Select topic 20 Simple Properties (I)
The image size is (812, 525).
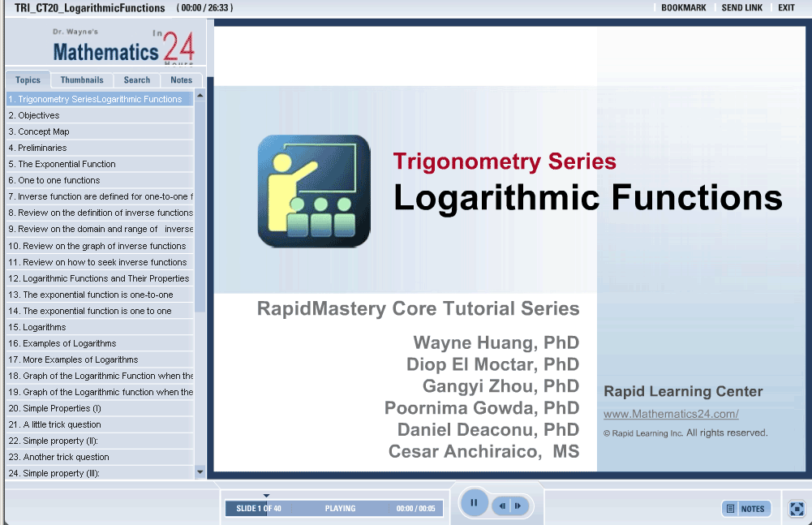click(x=100, y=408)
